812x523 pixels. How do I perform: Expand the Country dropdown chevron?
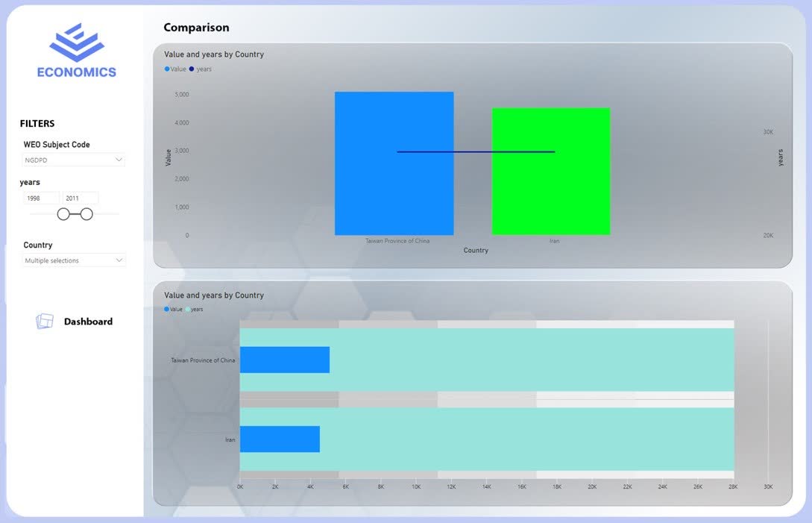119,260
